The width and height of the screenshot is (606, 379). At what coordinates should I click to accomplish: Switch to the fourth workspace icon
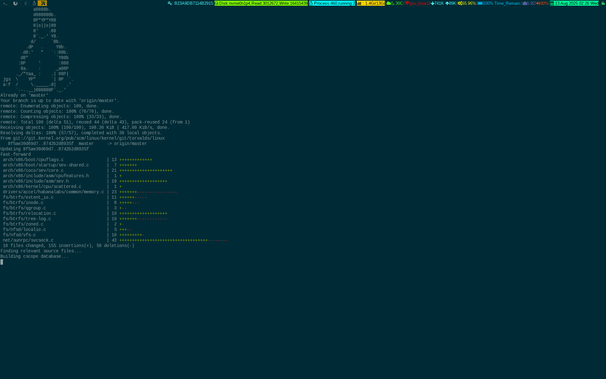coord(34,3)
